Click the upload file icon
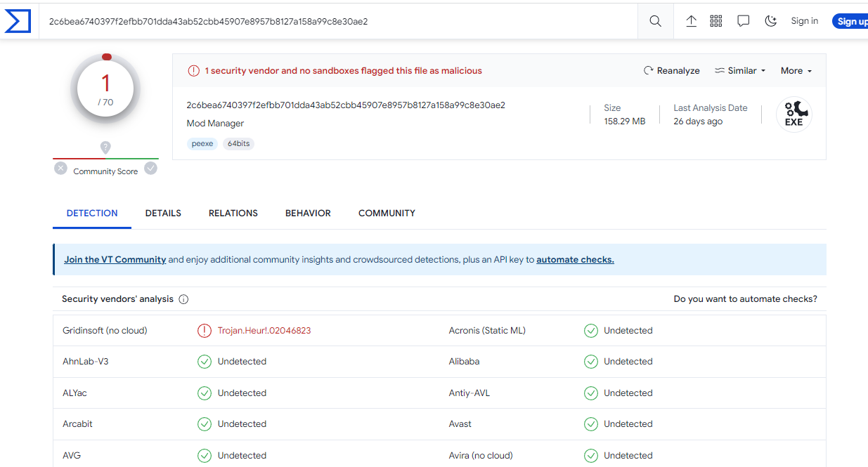 (x=691, y=21)
